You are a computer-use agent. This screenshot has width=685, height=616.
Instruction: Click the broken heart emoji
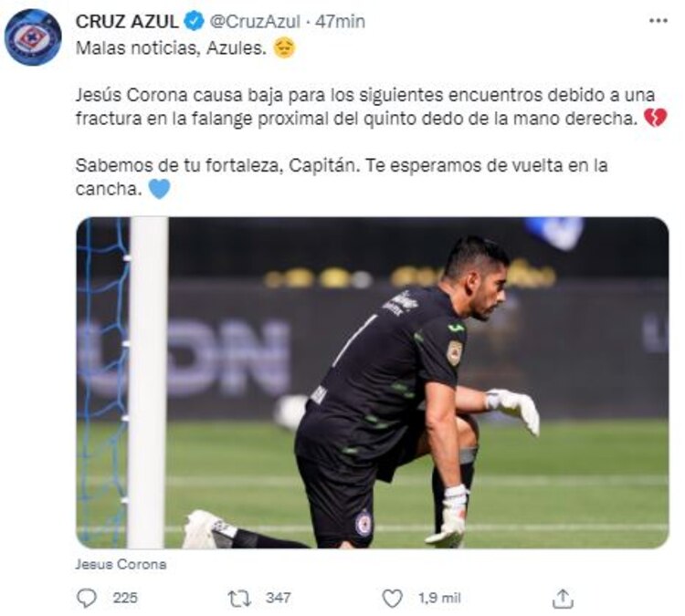(656, 118)
